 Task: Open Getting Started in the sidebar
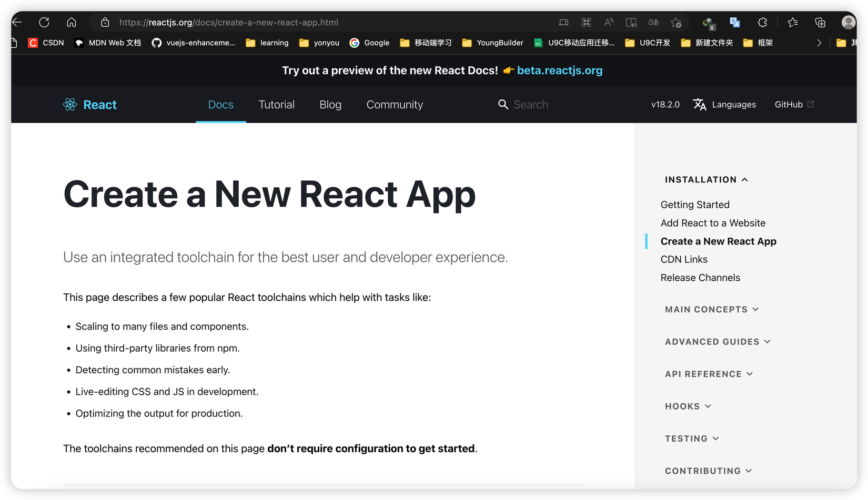695,205
